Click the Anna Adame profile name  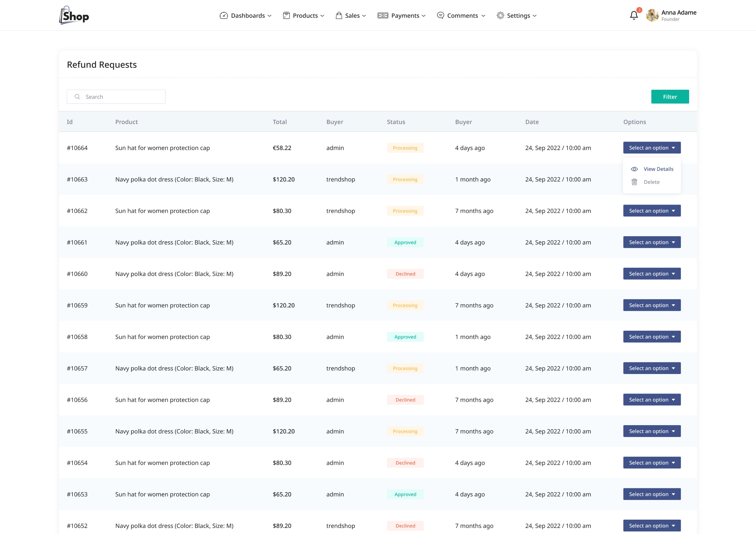(x=679, y=13)
